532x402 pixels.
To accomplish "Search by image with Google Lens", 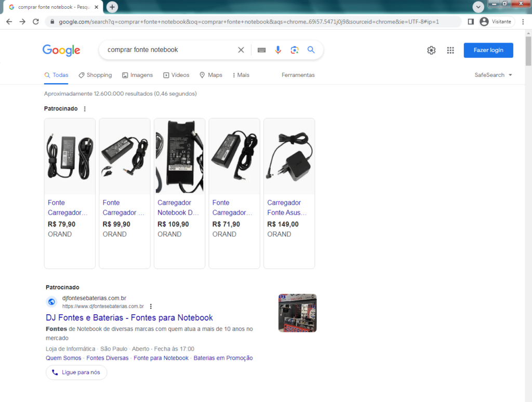I will [x=295, y=50].
